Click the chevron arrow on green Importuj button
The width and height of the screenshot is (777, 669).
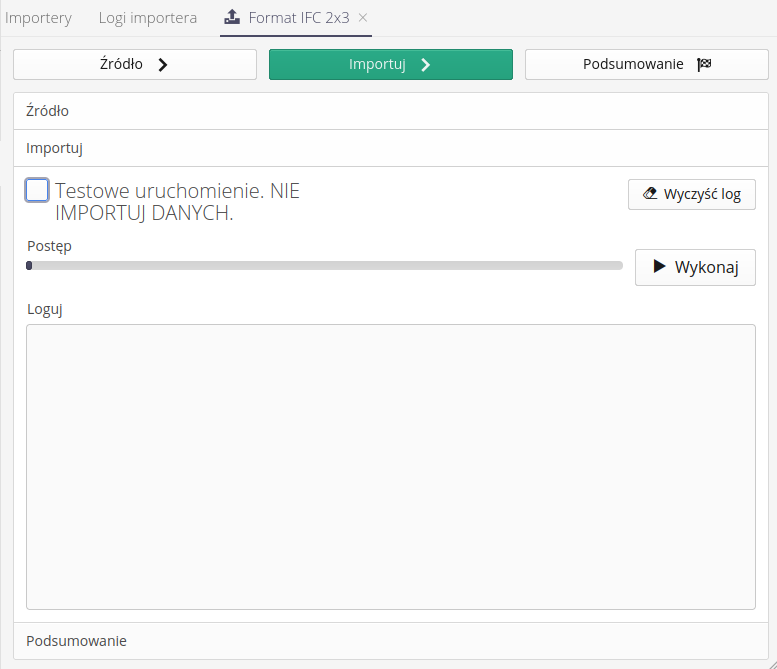tap(425, 64)
